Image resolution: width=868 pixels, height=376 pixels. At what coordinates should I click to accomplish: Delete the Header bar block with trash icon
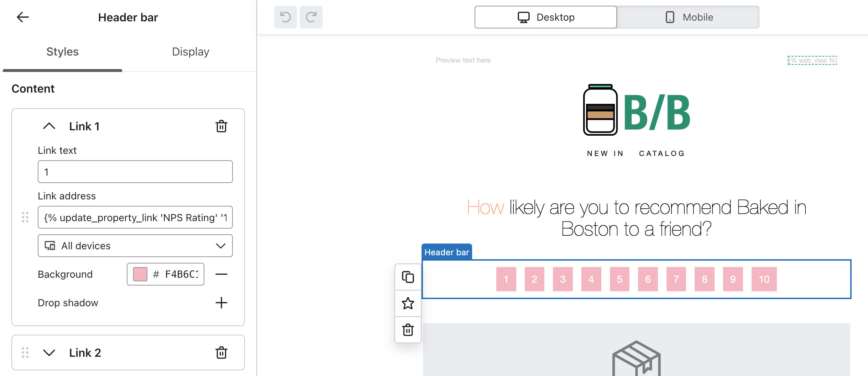point(408,330)
